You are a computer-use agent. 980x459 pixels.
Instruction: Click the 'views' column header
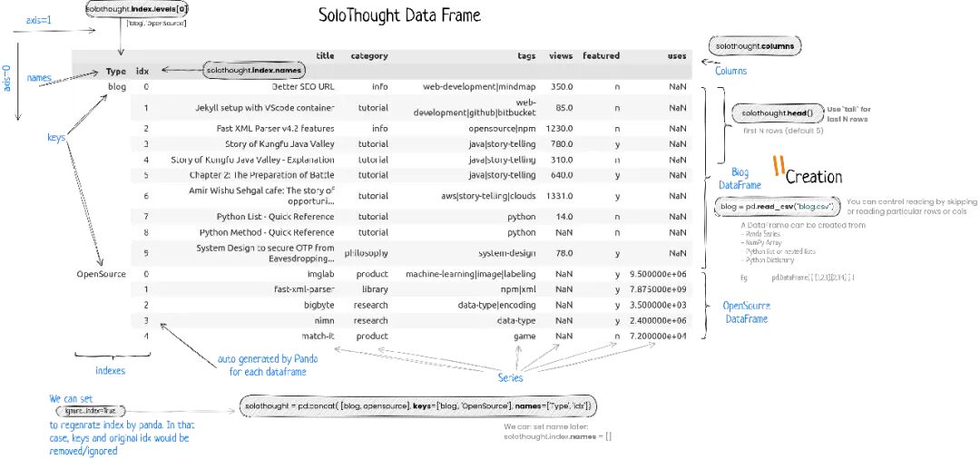561,55
